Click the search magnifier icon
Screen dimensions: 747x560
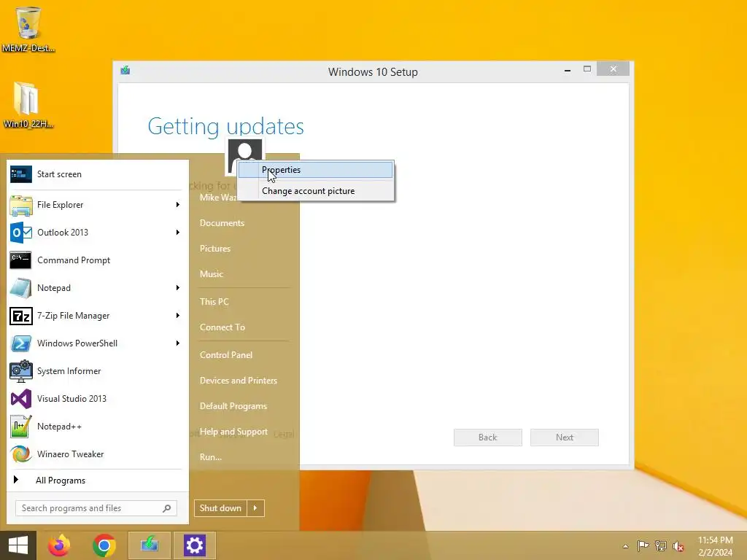point(167,508)
